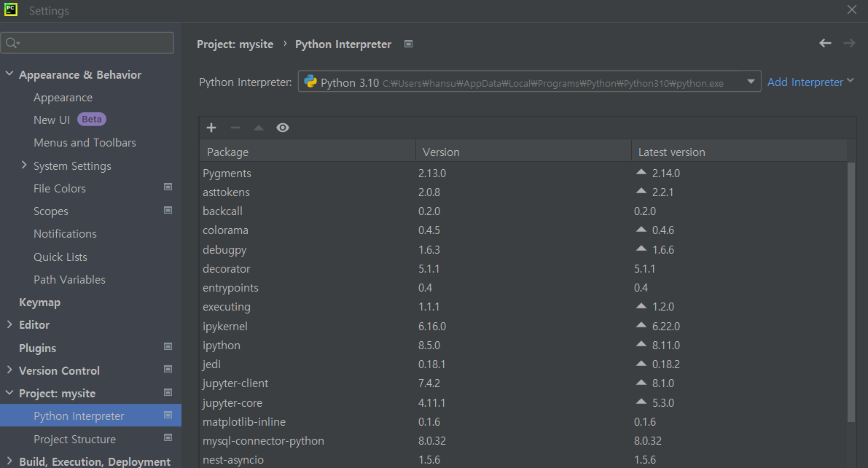Select the decorator package row

tap(523, 268)
